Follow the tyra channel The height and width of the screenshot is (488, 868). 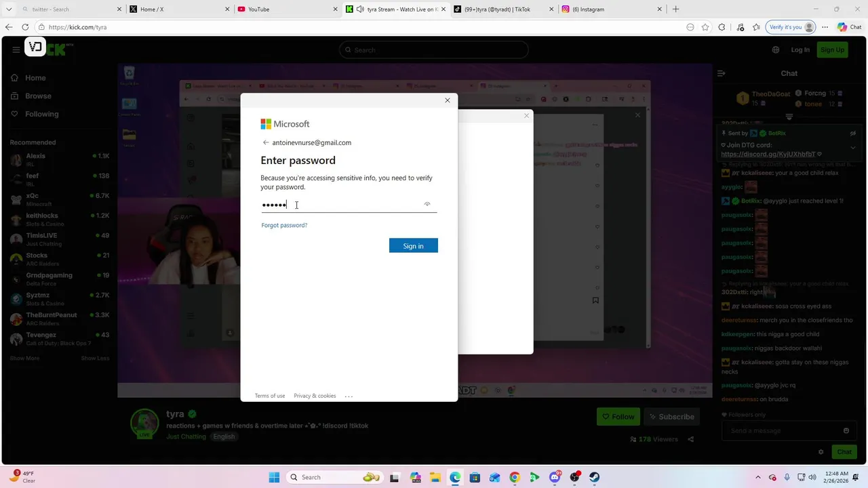[618, 417]
